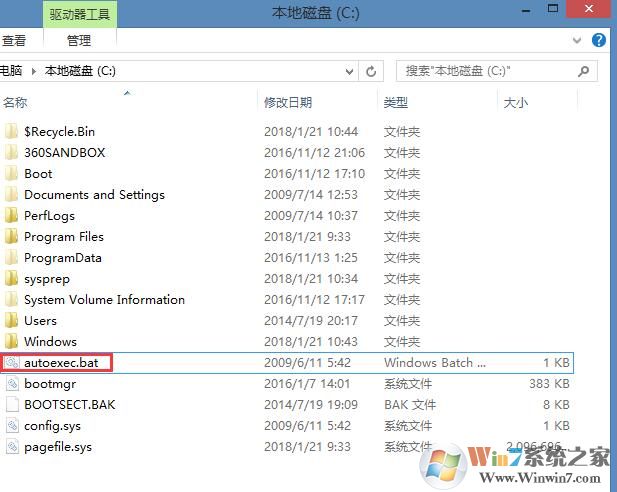Click the sysprep folder icon
The image size is (617, 492).
coord(11,279)
